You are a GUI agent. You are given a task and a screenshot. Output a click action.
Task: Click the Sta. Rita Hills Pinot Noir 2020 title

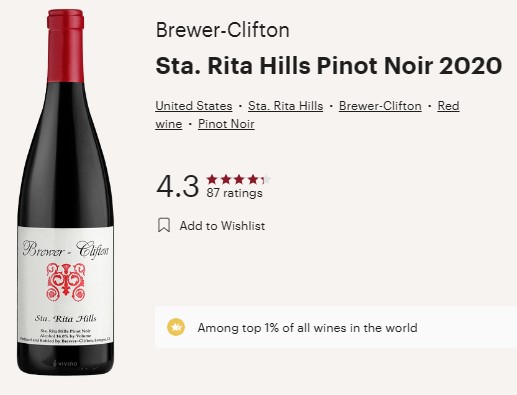click(329, 65)
